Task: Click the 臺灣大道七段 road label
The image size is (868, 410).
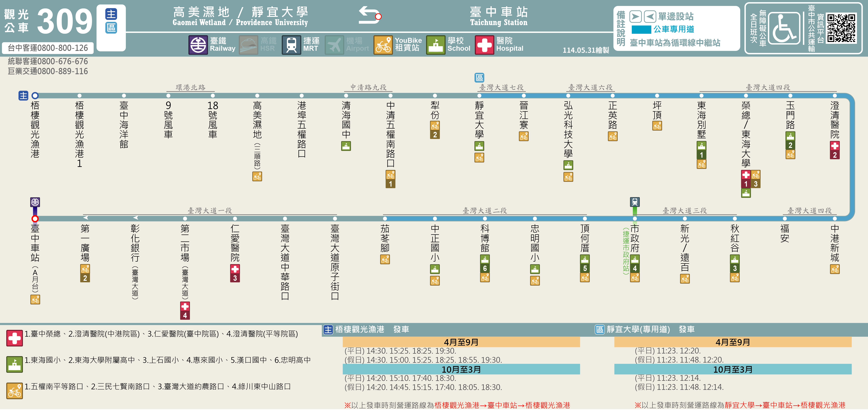Action: 502,87
